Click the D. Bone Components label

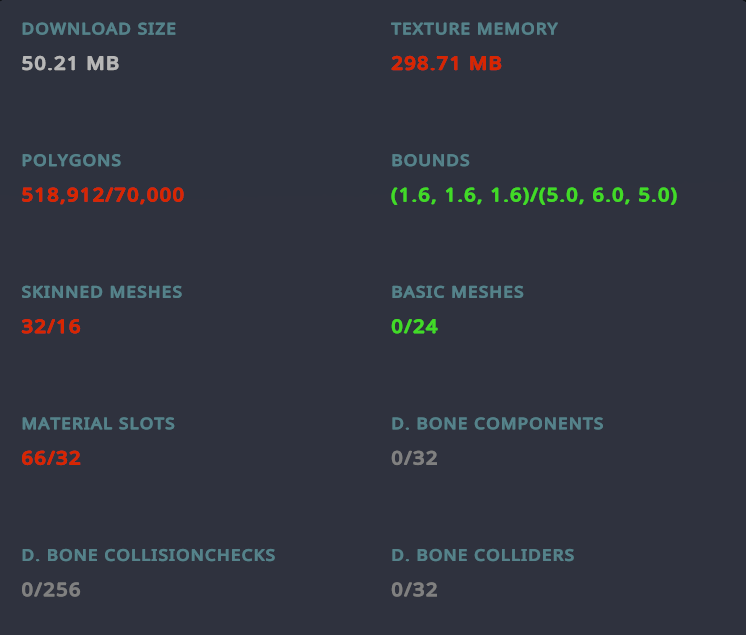click(497, 423)
